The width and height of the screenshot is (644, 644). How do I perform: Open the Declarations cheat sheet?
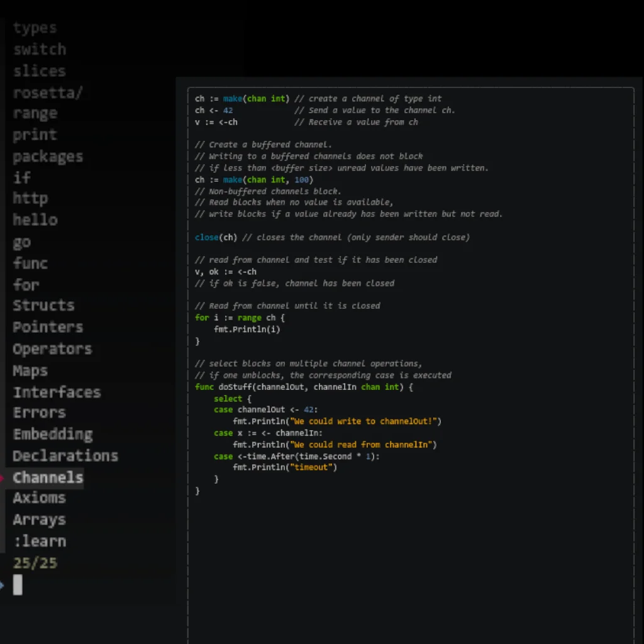pos(65,455)
